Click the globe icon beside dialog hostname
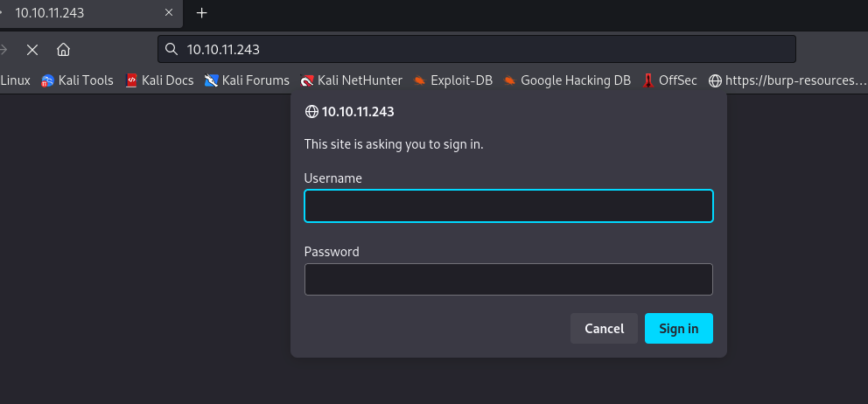The height and width of the screenshot is (404, 868). (311, 112)
